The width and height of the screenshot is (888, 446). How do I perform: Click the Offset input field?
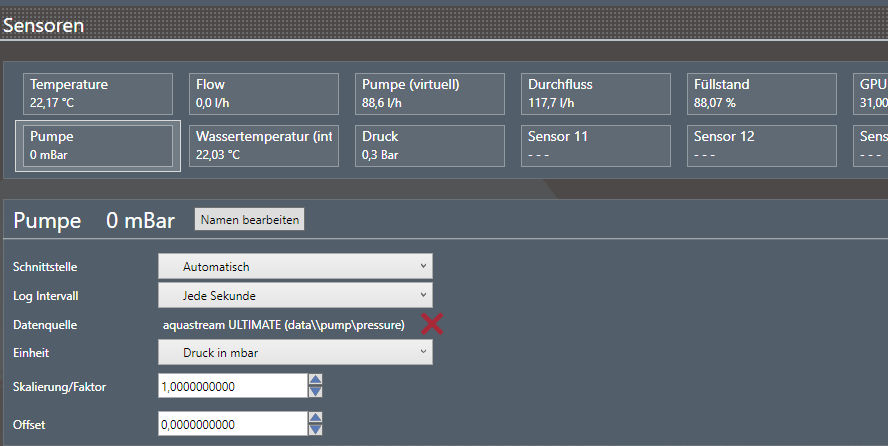(x=231, y=425)
